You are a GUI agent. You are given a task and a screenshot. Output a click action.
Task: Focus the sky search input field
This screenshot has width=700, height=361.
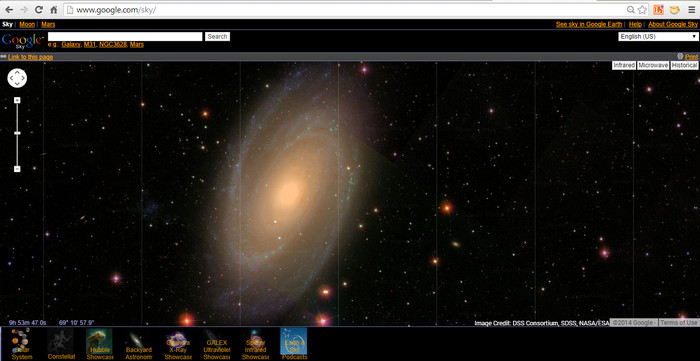[x=125, y=37]
